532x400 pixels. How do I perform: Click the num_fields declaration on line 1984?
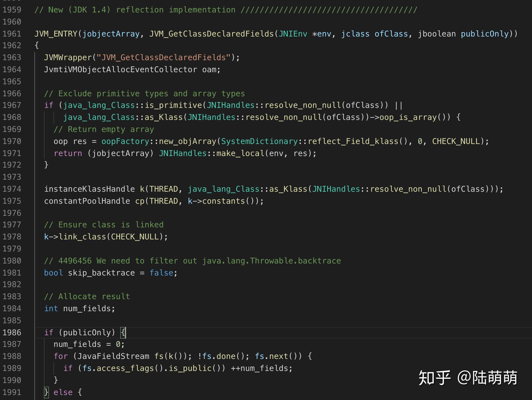click(x=87, y=309)
